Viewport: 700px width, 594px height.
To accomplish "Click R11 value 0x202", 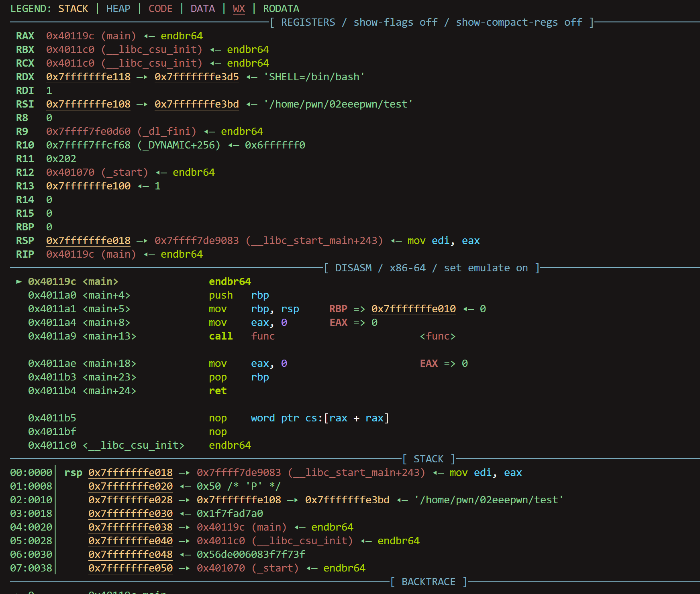I will coord(61,159).
